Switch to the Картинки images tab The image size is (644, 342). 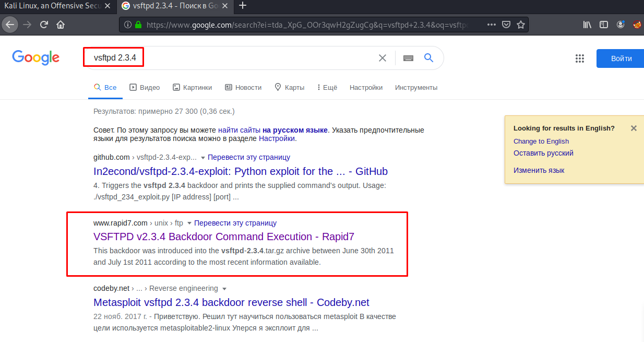(192, 88)
